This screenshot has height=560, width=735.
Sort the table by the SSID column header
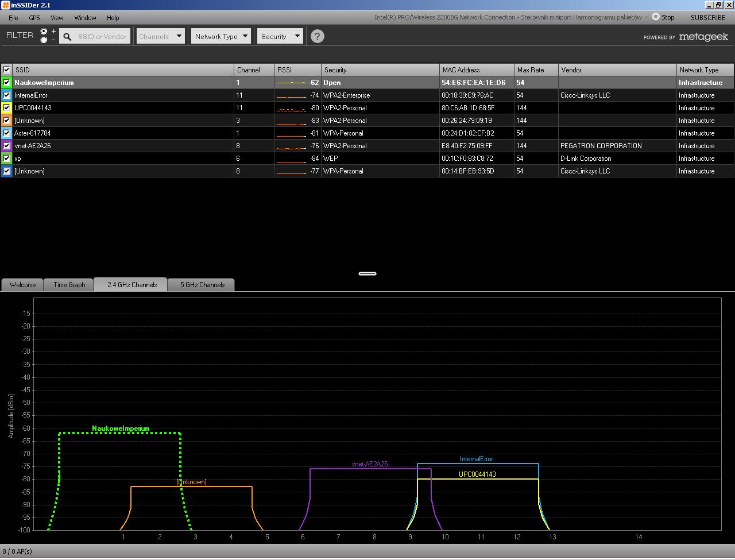(x=123, y=70)
